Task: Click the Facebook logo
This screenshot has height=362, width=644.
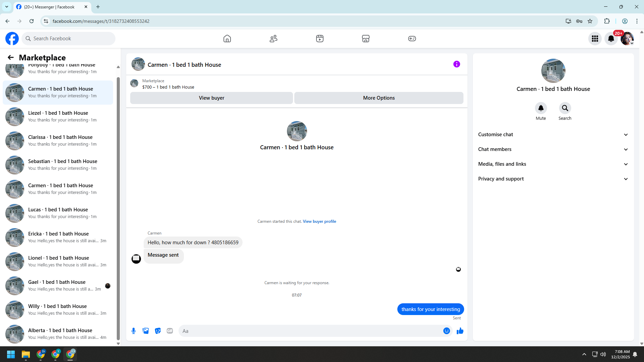Action: pyautogui.click(x=12, y=39)
